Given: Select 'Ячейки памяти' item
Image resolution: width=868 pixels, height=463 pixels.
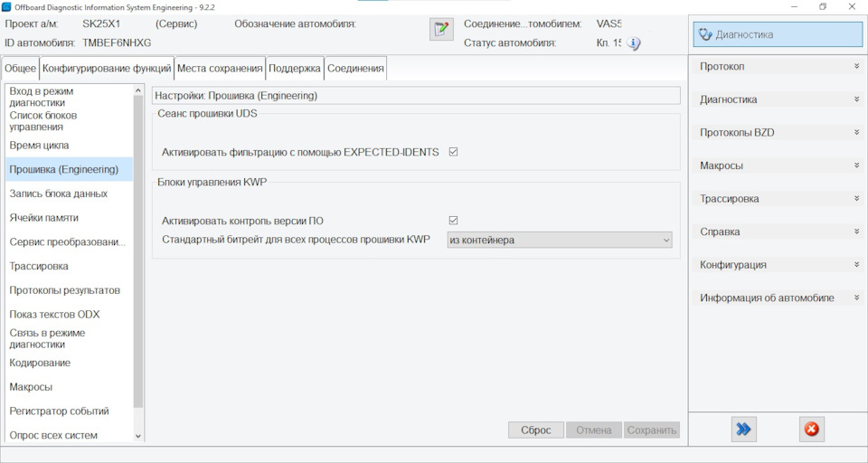Looking at the screenshot, I should [x=70, y=218].
